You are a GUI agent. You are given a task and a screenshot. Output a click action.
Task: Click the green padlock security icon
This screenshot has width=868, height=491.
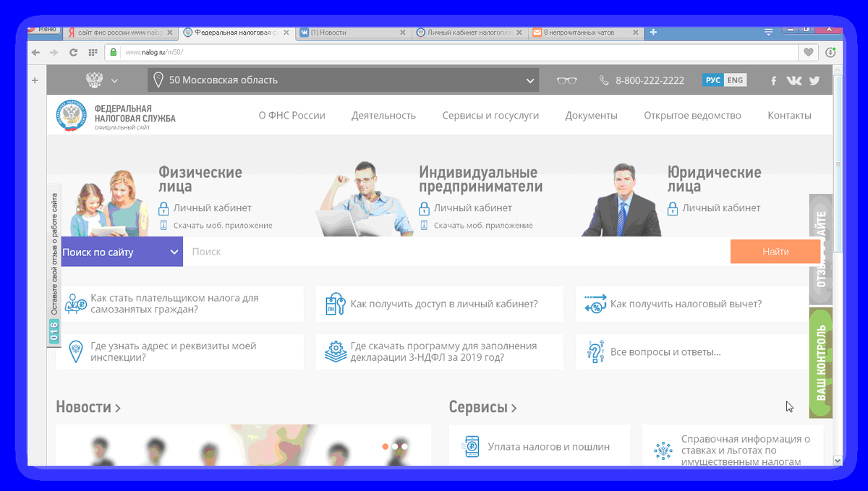[113, 52]
